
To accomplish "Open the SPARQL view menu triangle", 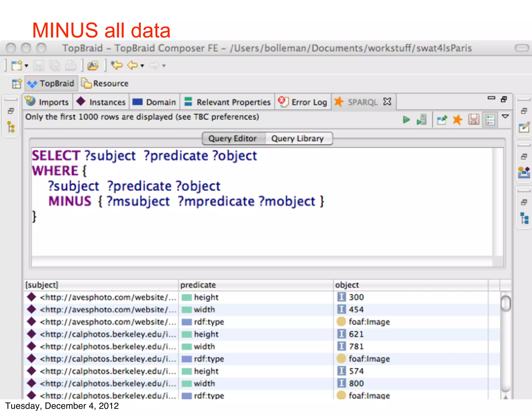I will point(505,116).
